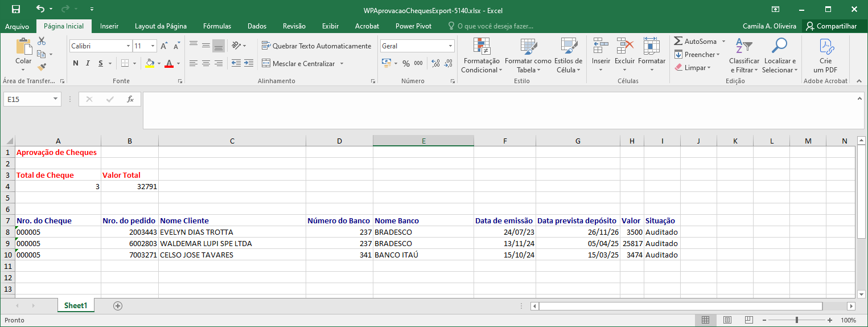Expand the formula bar chevron
The width and height of the screenshot is (868, 327).
(860, 99)
